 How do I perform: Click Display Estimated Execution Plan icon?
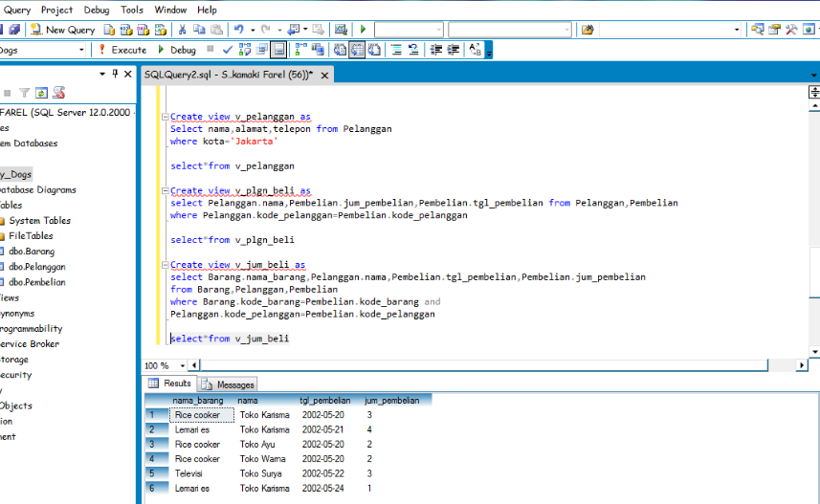(x=245, y=50)
